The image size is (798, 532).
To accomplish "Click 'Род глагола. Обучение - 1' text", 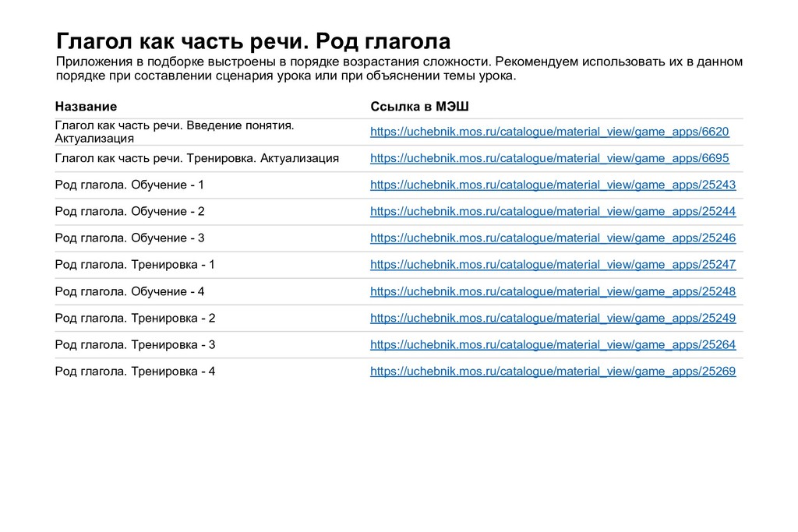I will tap(130, 185).
